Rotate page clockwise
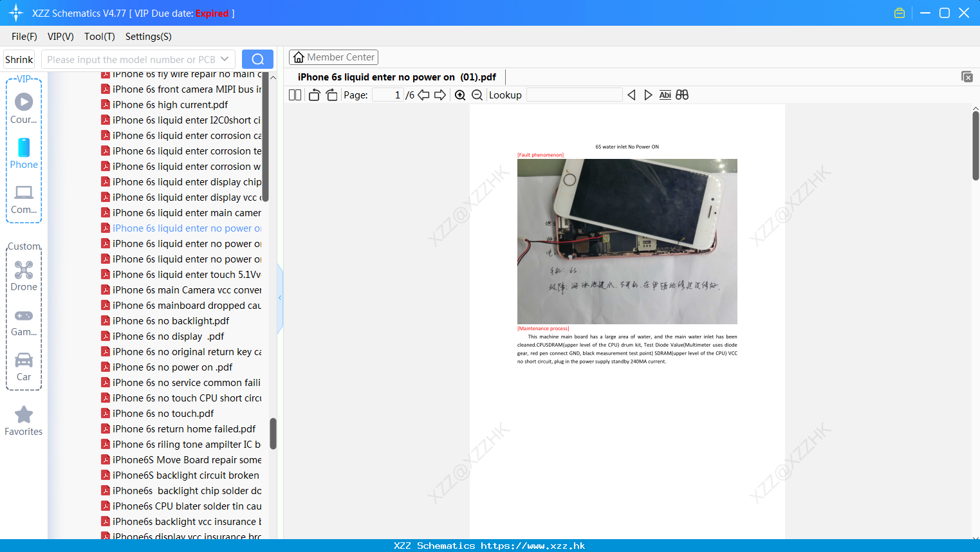980x552 pixels. 331,95
